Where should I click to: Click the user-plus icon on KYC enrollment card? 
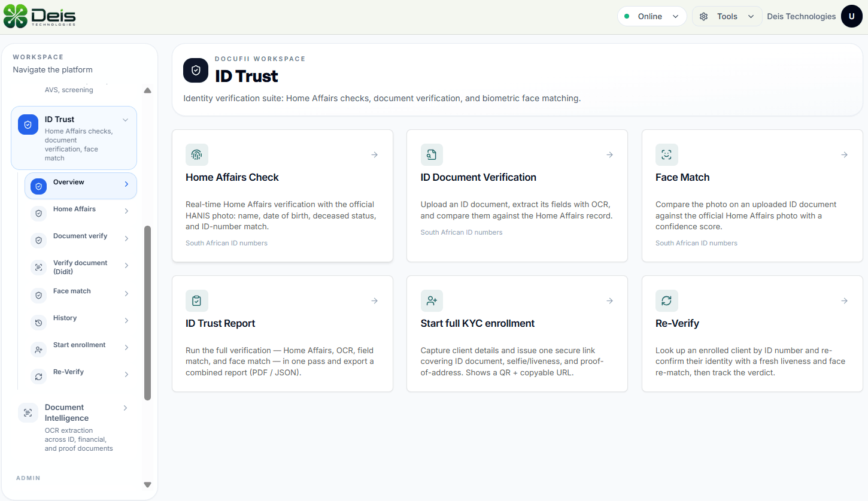pyautogui.click(x=432, y=300)
